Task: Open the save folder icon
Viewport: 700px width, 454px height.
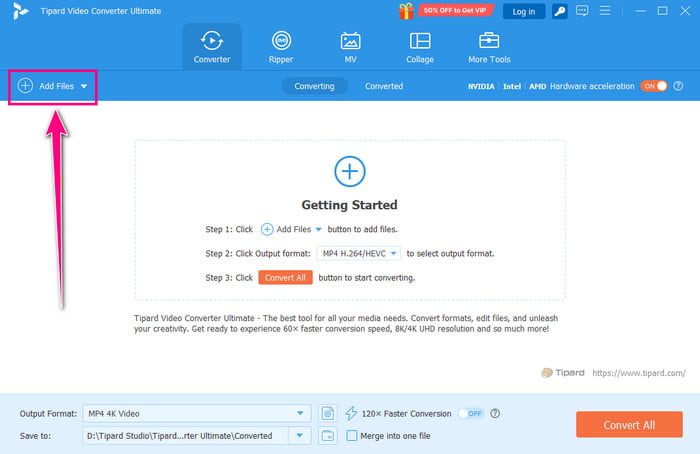Action: [328, 435]
